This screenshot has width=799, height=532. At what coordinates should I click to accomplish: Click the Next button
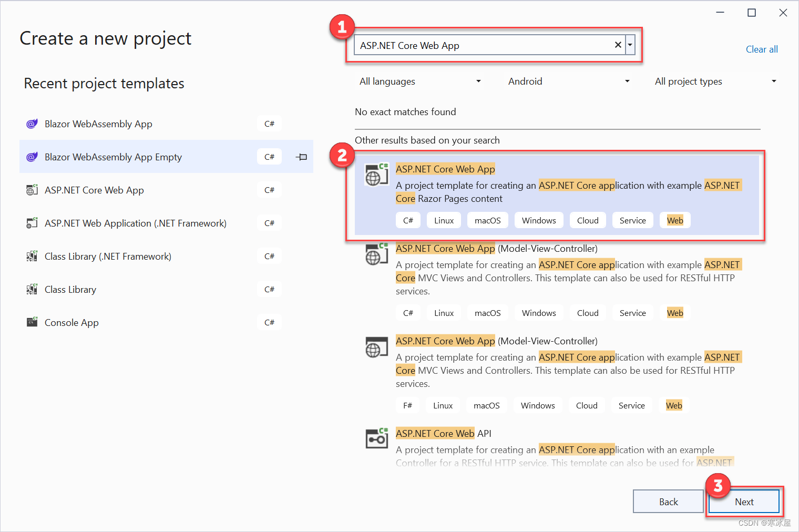click(744, 502)
